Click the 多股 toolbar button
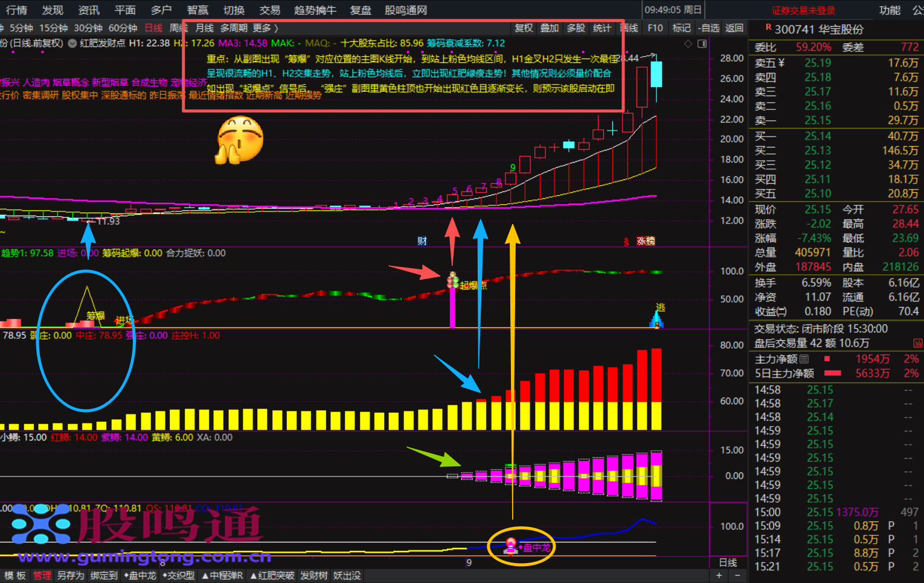The height and width of the screenshot is (583, 924). coord(576,28)
